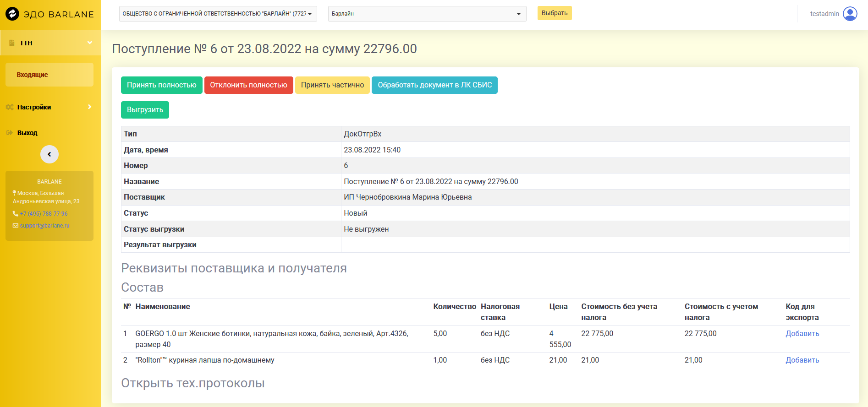
Task: Click the quantity 5,00 cell
Action: [x=440, y=334]
